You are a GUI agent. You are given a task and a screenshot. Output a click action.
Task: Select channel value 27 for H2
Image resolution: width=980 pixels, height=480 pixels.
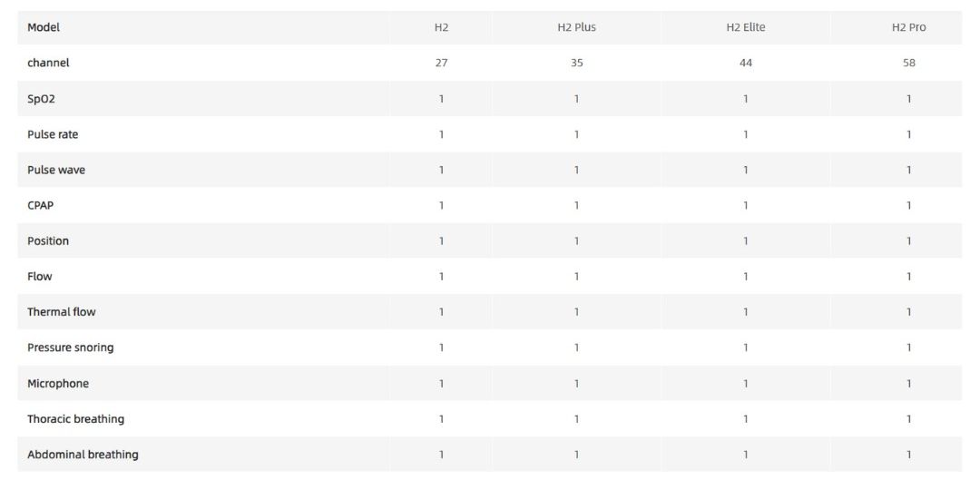point(441,63)
